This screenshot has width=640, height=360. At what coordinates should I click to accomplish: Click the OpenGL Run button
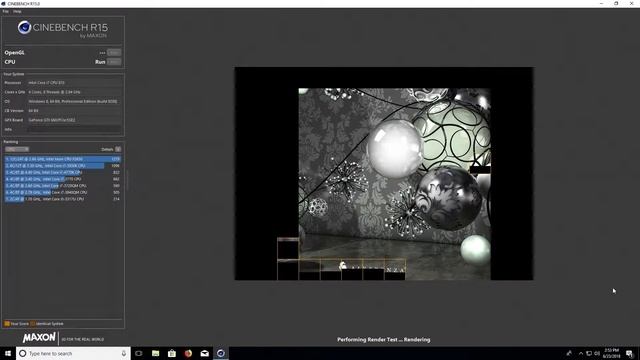pyautogui.click(x=114, y=53)
